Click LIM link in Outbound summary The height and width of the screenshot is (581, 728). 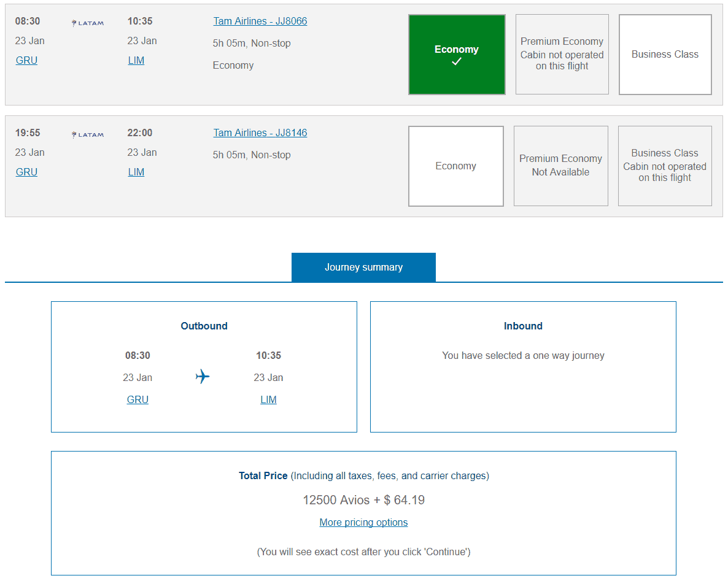pyautogui.click(x=268, y=400)
